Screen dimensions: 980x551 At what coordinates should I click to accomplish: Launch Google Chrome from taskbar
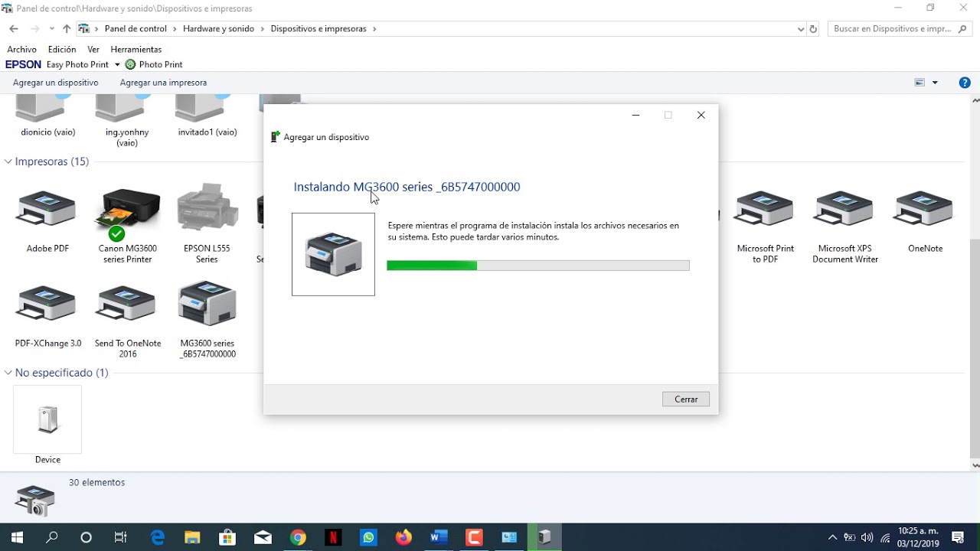coord(298,537)
